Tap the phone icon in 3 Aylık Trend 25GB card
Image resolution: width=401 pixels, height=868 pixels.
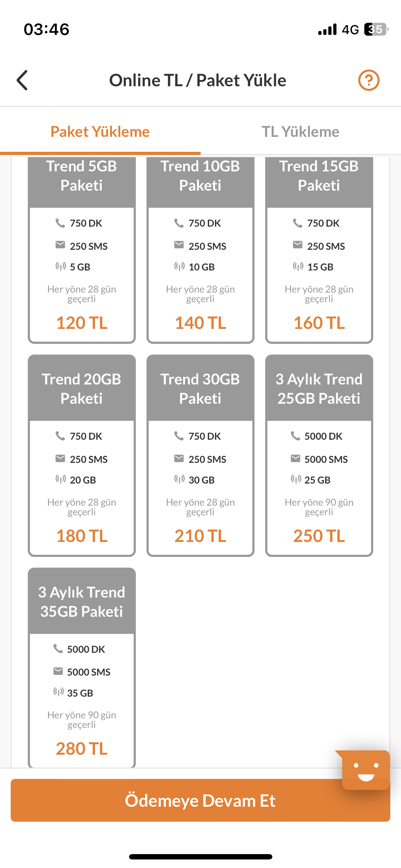point(295,436)
